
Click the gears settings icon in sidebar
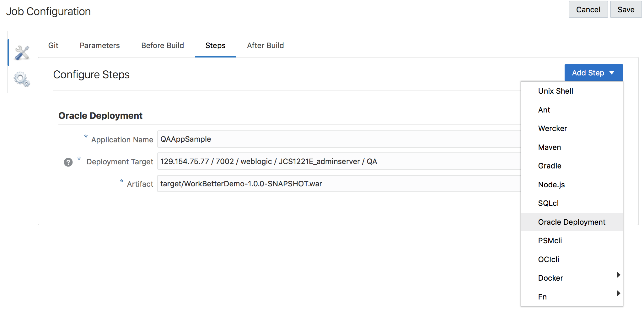coord(22,79)
